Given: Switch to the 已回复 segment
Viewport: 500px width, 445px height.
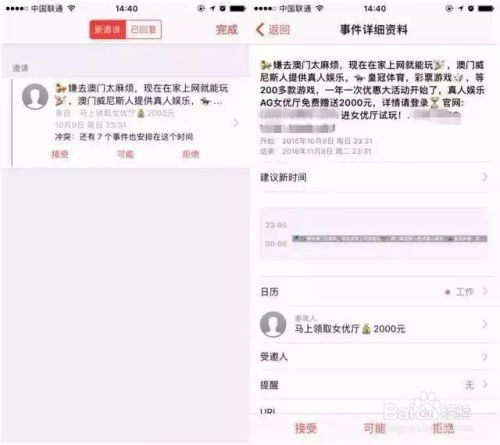Looking at the screenshot, I should (144, 30).
